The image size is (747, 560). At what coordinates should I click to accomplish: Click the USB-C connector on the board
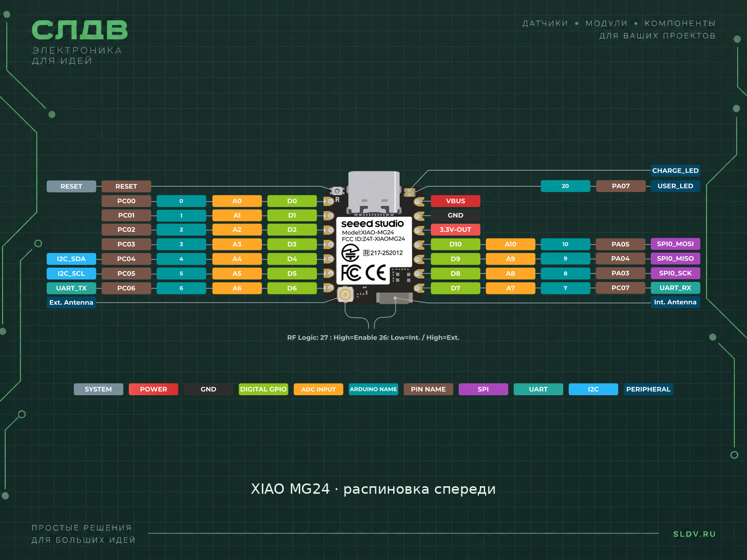(x=374, y=192)
